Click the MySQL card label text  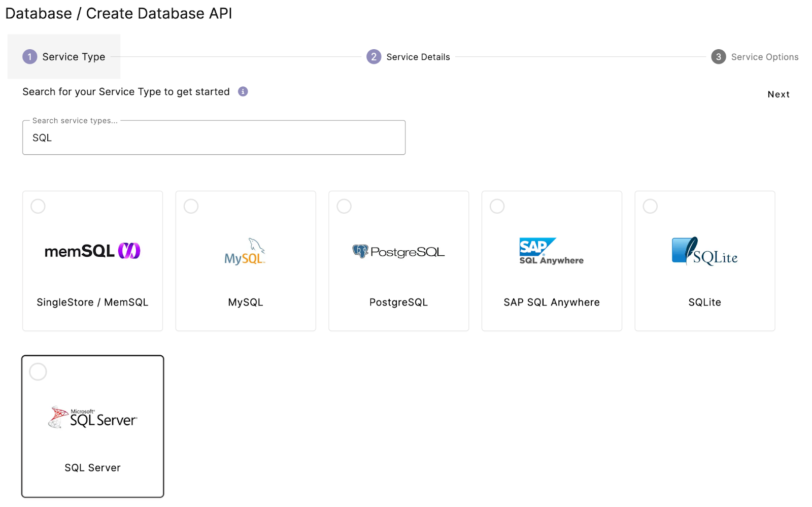tap(246, 302)
